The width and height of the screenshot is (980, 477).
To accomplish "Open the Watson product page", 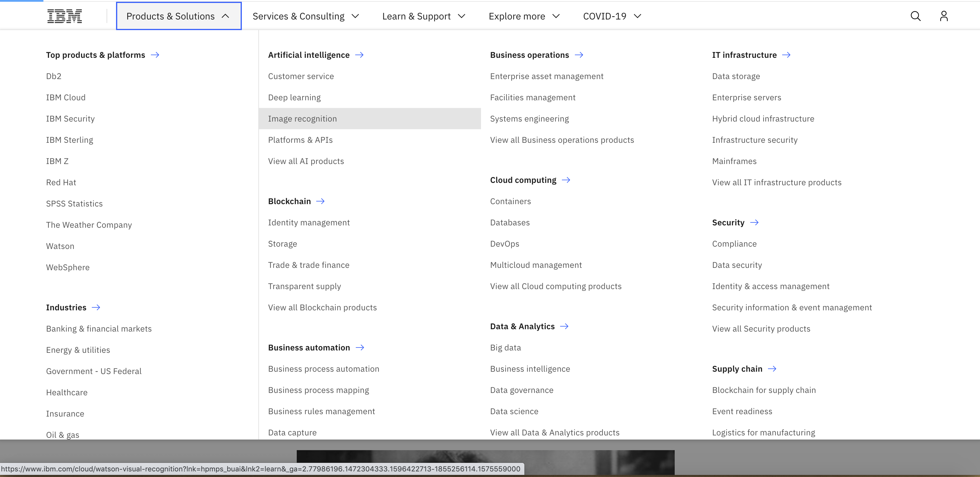I will tap(60, 246).
